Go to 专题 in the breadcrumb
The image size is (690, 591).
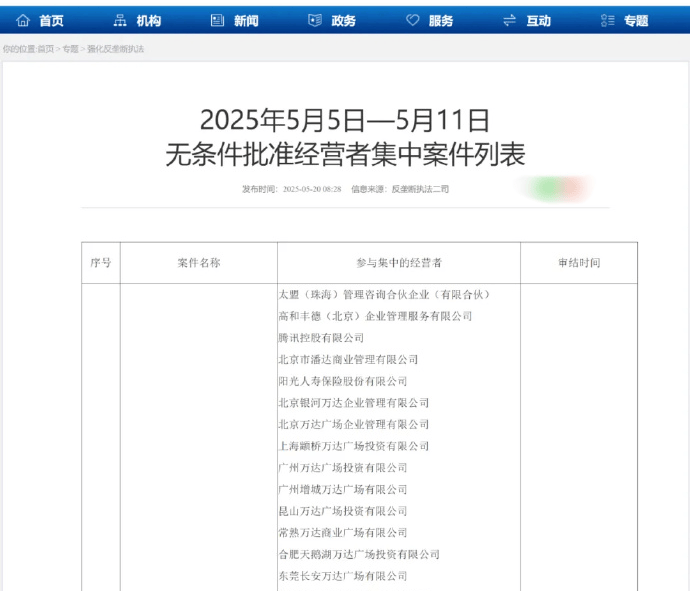click(x=70, y=49)
